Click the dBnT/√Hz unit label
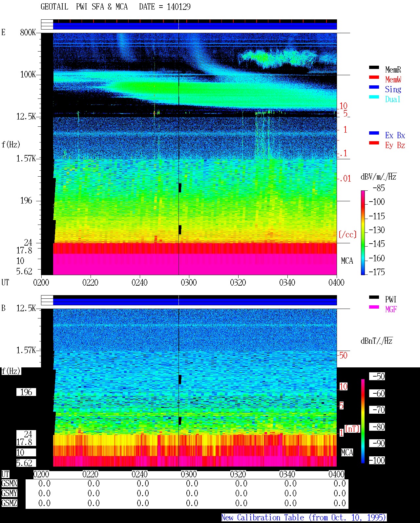Viewport: 420px width, 523px height. 376,341
